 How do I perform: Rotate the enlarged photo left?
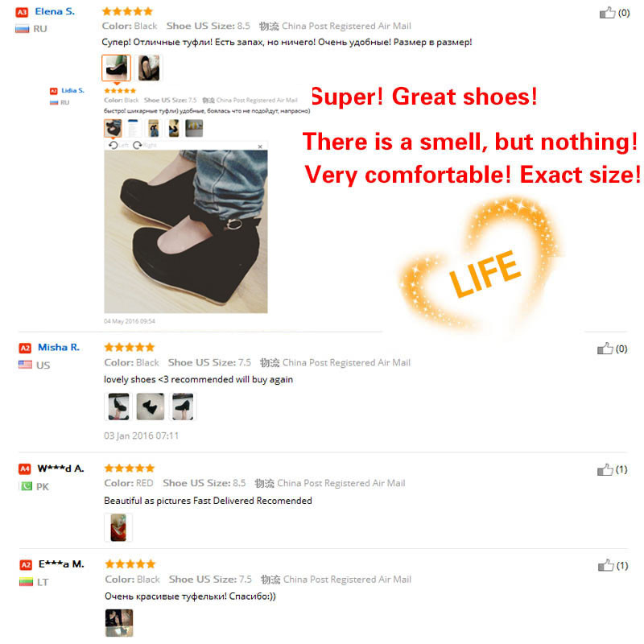[118, 145]
